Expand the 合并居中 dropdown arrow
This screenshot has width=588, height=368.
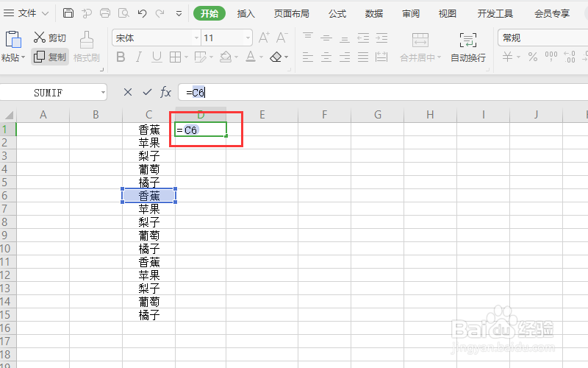click(x=439, y=57)
